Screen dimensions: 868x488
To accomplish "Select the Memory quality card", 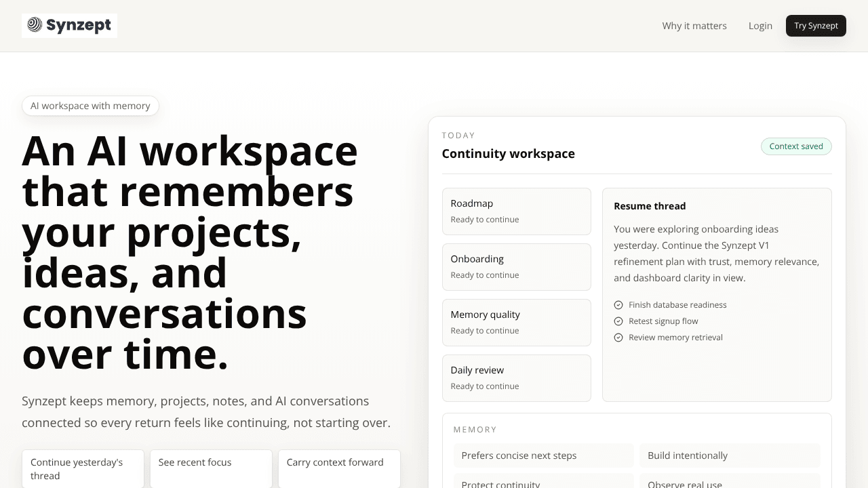I will tap(517, 323).
